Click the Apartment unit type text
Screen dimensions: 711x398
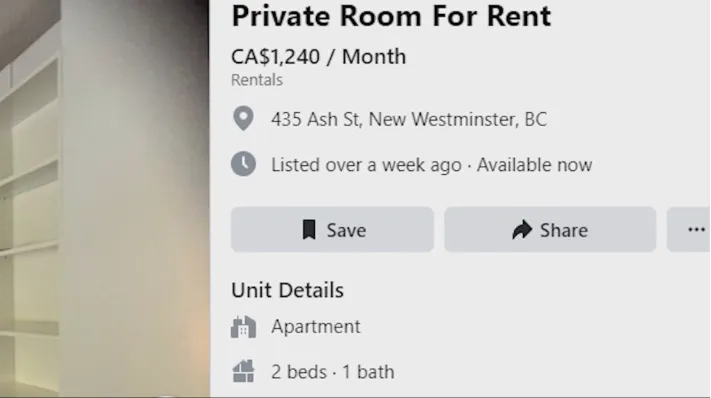click(316, 327)
